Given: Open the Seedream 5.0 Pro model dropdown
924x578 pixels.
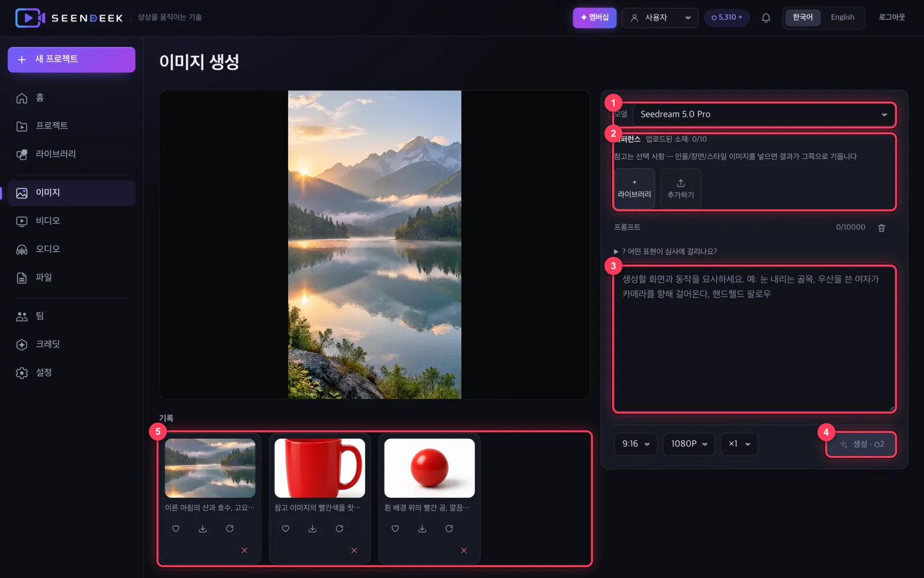Looking at the screenshot, I should coord(764,114).
